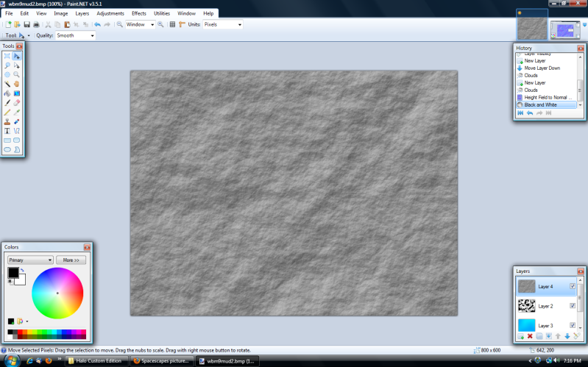
Task: Open the File menu
Action: click(9, 13)
